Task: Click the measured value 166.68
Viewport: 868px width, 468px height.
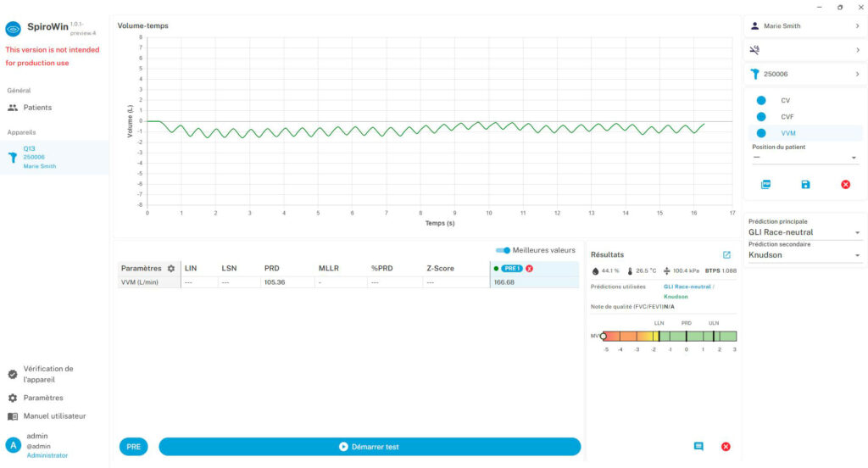Action: [x=504, y=282]
